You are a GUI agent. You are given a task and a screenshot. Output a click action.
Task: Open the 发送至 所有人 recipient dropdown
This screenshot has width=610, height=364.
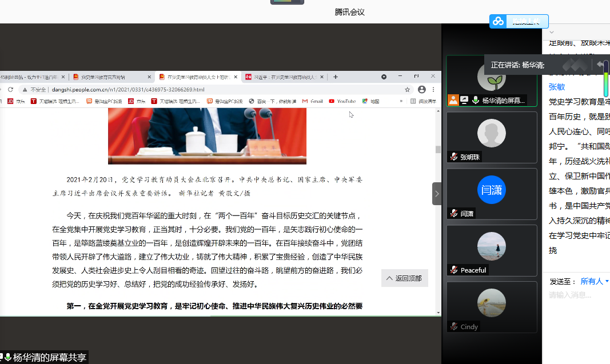pyautogui.click(x=595, y=281)
